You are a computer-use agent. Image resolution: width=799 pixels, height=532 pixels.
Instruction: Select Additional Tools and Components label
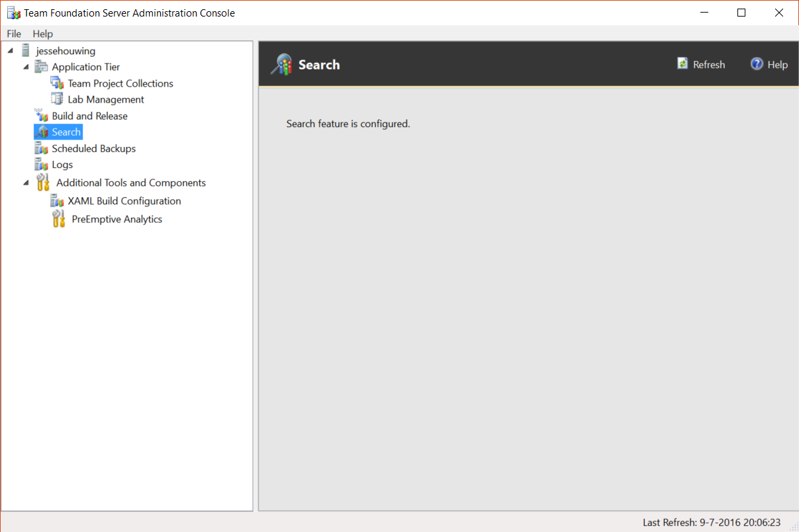click(131, 183)
